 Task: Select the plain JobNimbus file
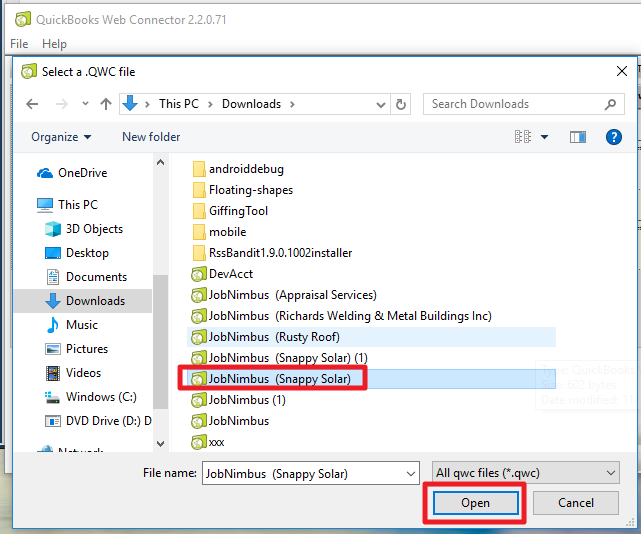click(230, 421)
